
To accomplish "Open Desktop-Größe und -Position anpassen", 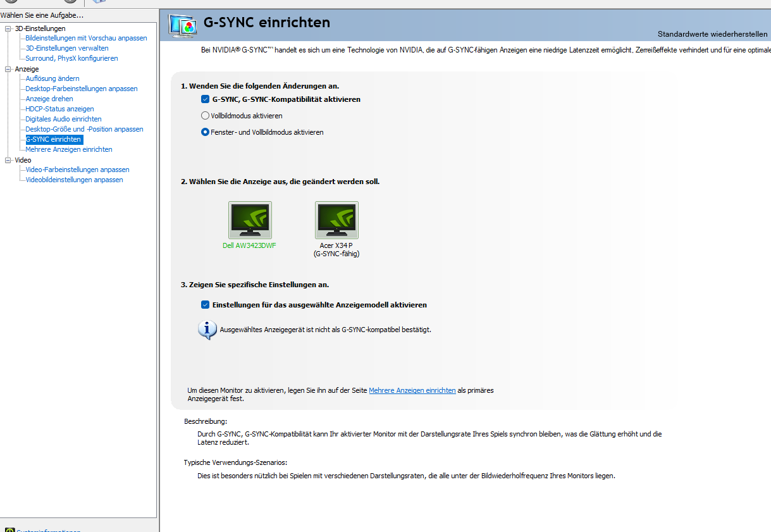I will point(84,129).
